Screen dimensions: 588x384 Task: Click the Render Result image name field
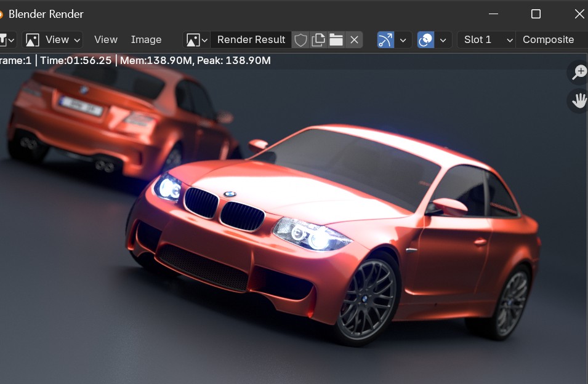point(251,40)
